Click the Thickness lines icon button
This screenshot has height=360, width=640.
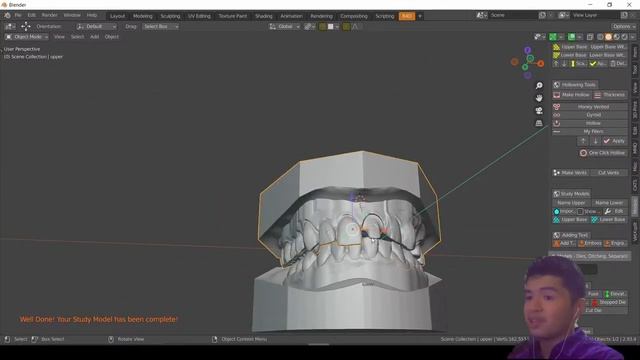tap(610, 95)
